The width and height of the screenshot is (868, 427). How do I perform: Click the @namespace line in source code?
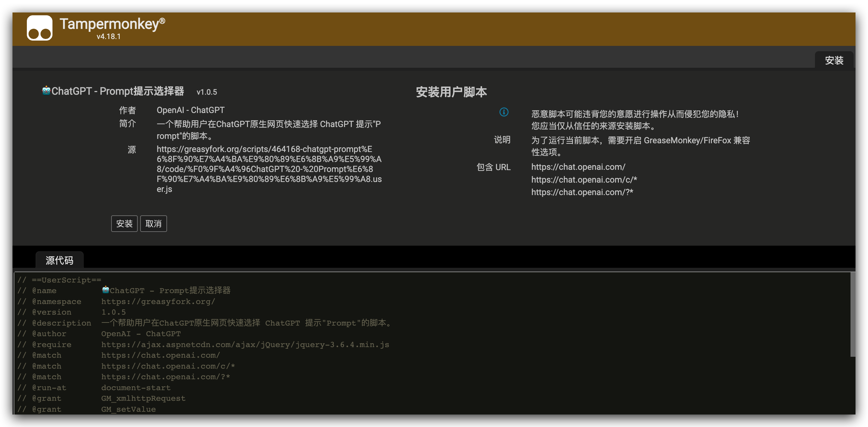(x=116, y=302)
